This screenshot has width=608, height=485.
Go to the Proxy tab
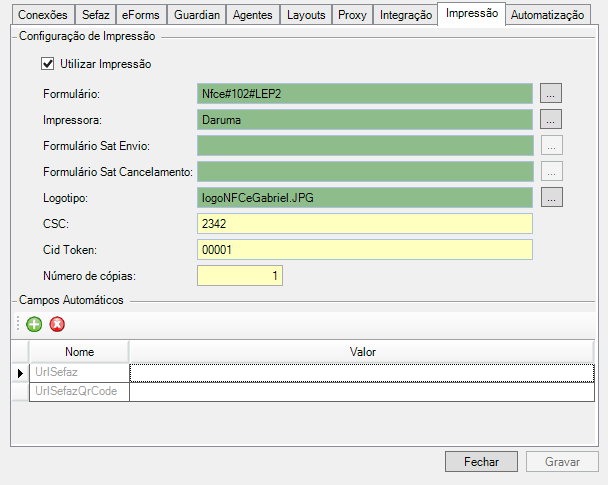(x=352, y=16)
